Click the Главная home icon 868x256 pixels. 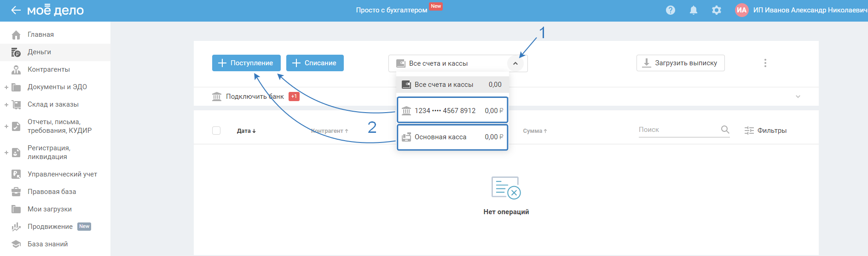pyautogui.click(x=16, y=34)
